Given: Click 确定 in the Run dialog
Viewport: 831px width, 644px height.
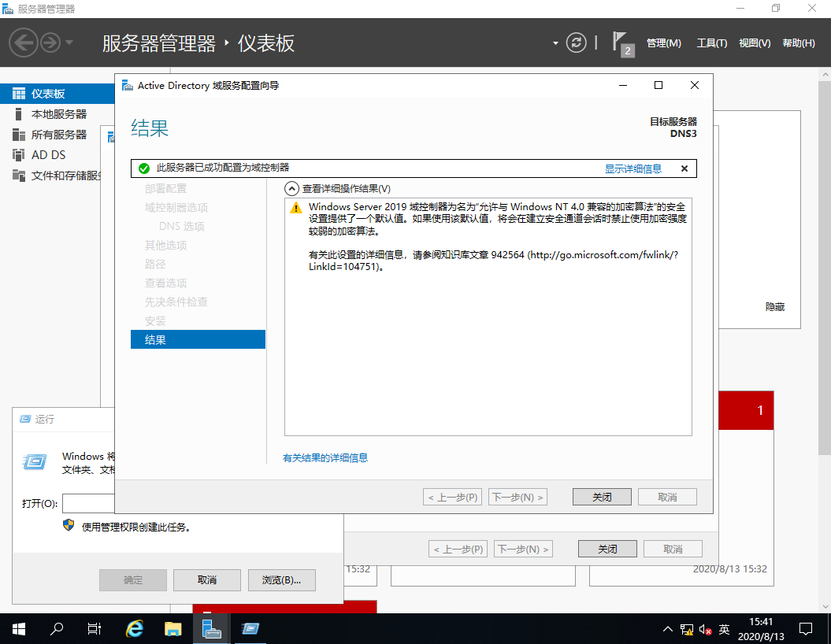Looking at the screenshot, I should pyautogui.click(x=133, y=580).
